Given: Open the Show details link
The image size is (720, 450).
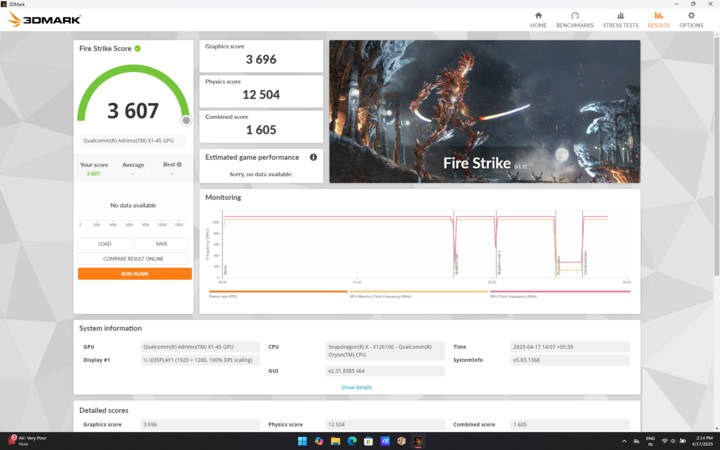Looking at the screenshot, I should click(x=356, y=388).
